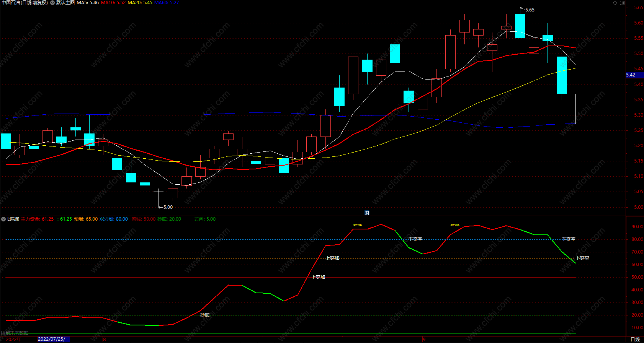644x343 pixels.
Task: Select the MA10: 5.52 legend value
Action: coord(113,3)
